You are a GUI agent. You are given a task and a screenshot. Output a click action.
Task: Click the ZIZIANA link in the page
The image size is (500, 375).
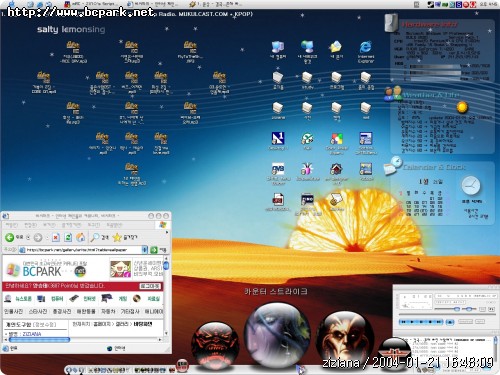point(32,334)
